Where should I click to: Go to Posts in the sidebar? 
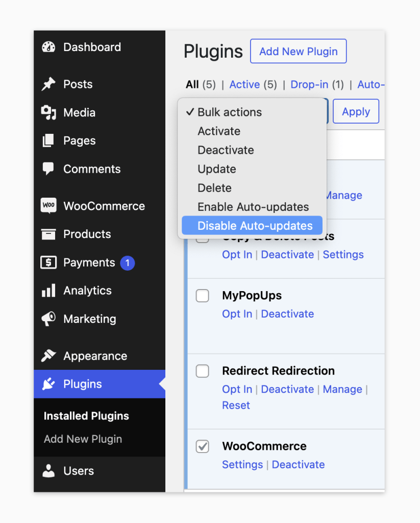point(78,84)
